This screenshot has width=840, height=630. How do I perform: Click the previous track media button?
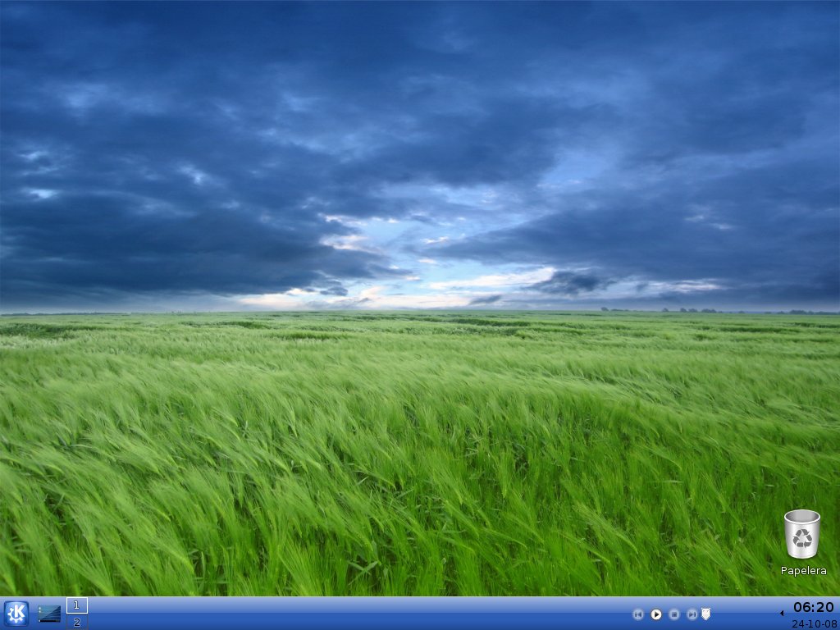(x=637, y=614)
